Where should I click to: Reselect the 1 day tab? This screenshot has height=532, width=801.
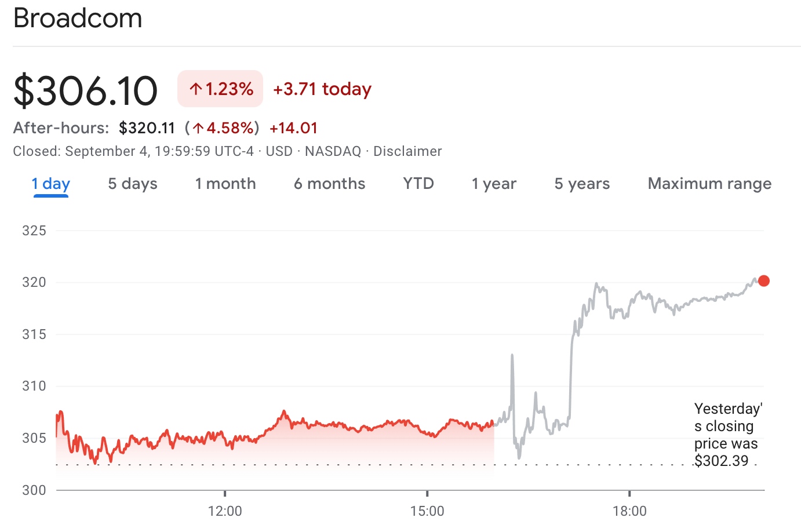[50, 184]
